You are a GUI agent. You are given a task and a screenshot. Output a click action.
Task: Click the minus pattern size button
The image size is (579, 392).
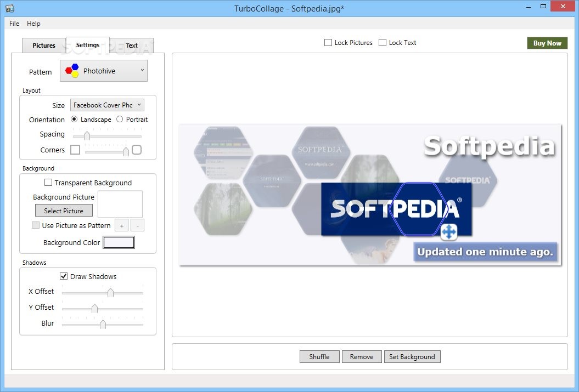click(x=138, y=225)
